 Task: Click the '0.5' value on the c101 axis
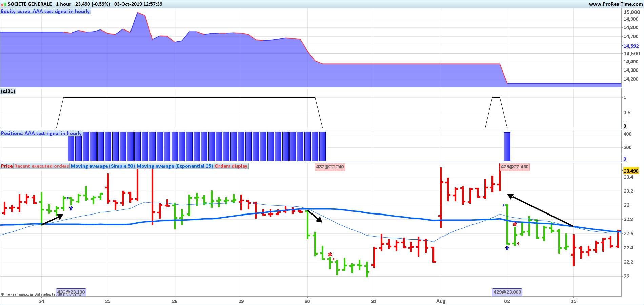[627, 113]
